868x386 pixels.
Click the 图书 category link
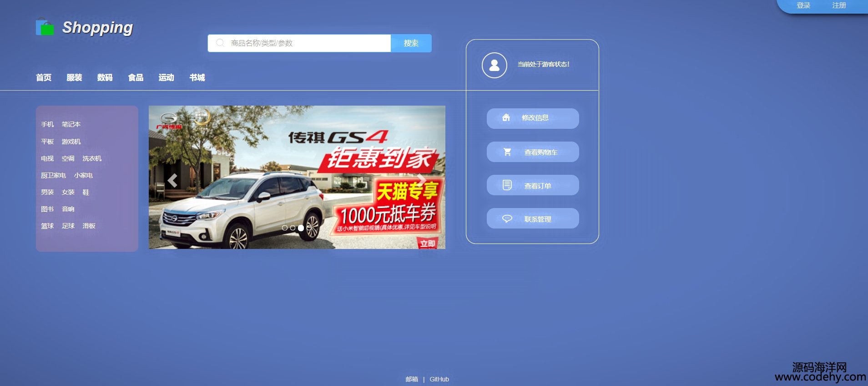pos(47,209)
